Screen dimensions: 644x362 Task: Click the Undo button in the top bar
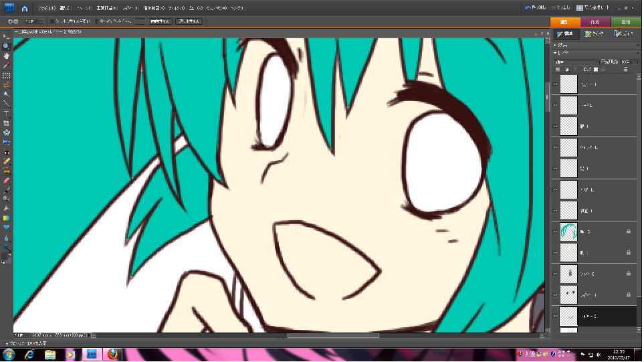pos(536,8)
